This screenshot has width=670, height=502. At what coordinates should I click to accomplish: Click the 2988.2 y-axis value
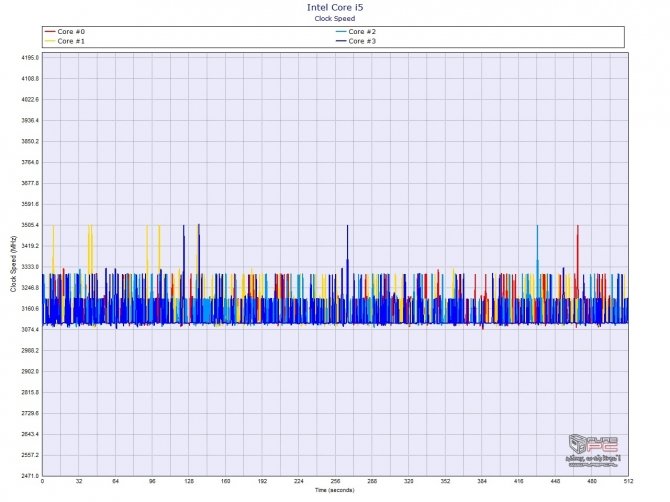point(30,351)
